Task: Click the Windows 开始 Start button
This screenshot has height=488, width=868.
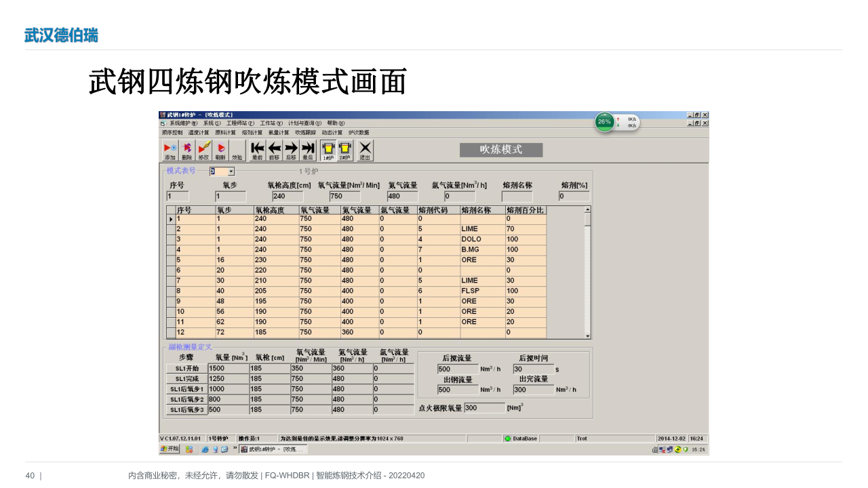Action: click(x=170, y=449)
